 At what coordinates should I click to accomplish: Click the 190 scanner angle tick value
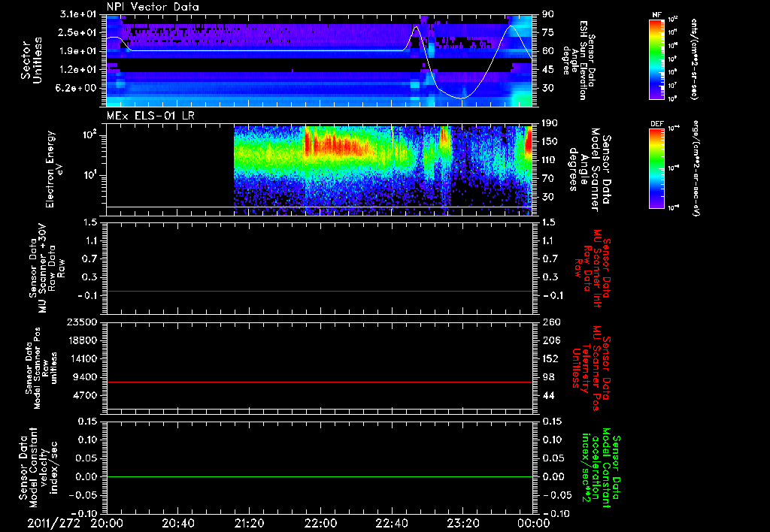coord(550,122)
